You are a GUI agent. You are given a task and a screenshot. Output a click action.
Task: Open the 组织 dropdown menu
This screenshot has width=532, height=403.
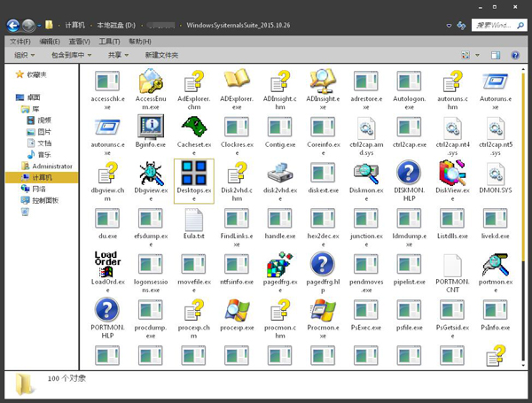[x=25, y=55]
